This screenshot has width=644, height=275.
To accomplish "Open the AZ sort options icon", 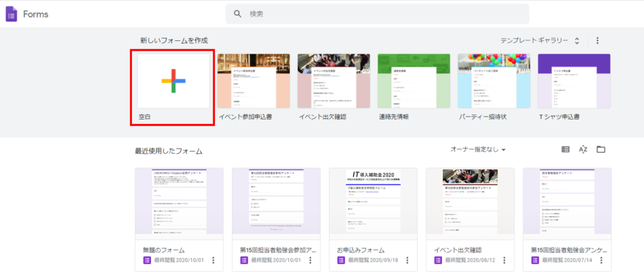I will point(583,150).
